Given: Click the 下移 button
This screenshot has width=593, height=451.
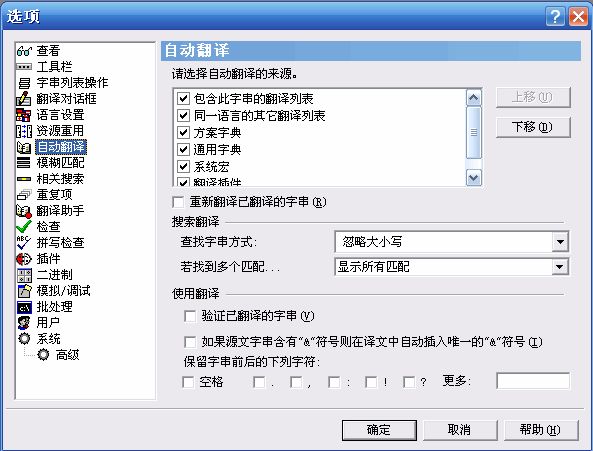Looking at the screenshot, I should [x=533, y=127].
